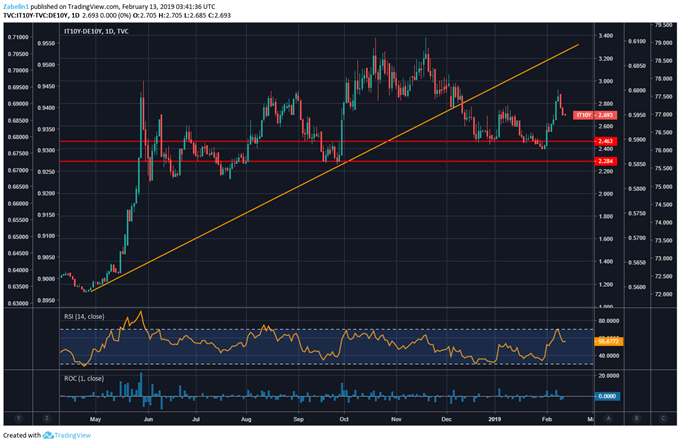Click the Dec label on the time axis
680x444 pixels.
(x=447, y=419)
